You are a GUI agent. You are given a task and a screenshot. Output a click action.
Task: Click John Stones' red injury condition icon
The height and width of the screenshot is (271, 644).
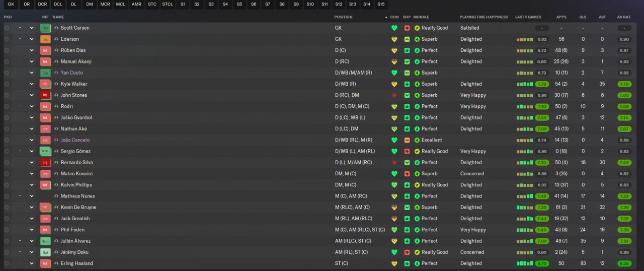point(394,95)
